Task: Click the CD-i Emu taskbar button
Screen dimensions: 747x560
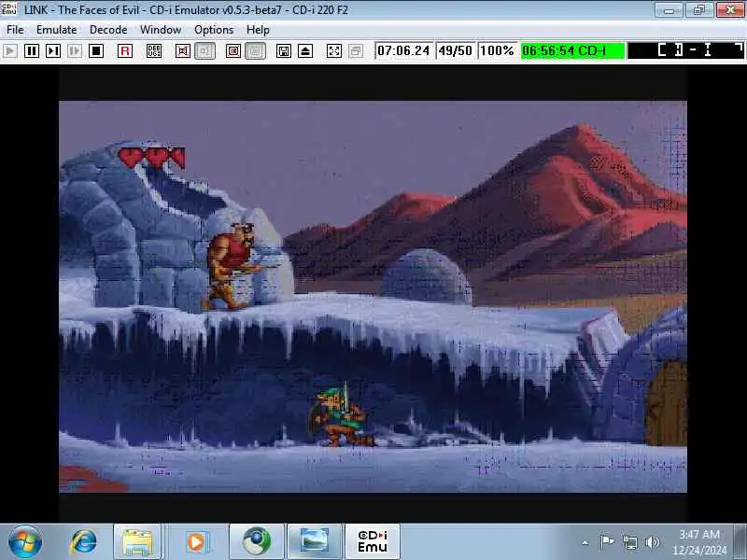Action: pyautogui.click(x=373, y=542)
